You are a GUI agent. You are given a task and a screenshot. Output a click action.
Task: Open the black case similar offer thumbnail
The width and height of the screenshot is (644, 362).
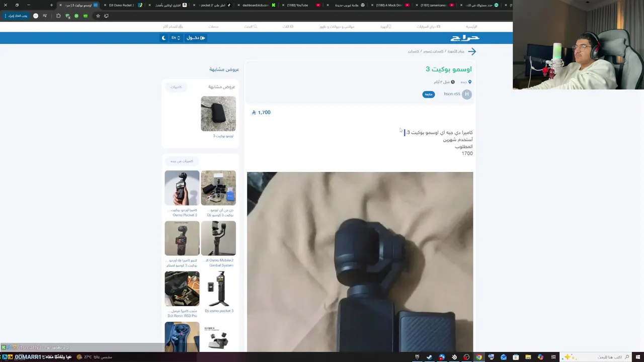218,114
